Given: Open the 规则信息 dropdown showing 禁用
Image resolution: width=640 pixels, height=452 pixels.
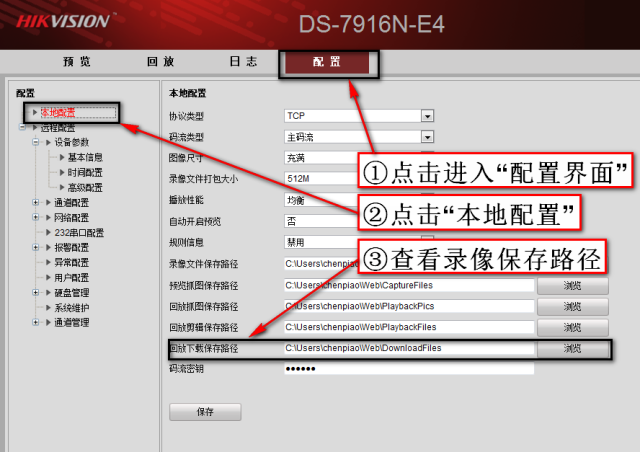Looking at the screenshot, I should click(x=320, y=243).
